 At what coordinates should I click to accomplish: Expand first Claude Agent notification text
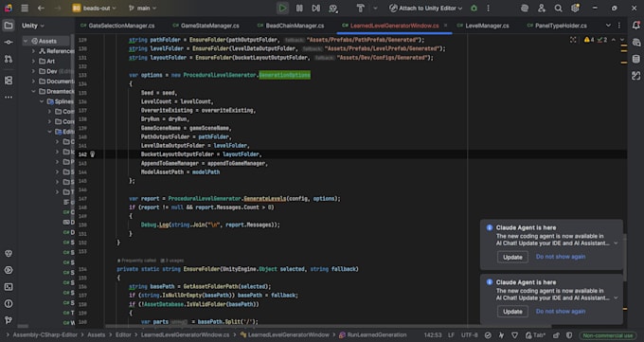[x=616, y=243]
